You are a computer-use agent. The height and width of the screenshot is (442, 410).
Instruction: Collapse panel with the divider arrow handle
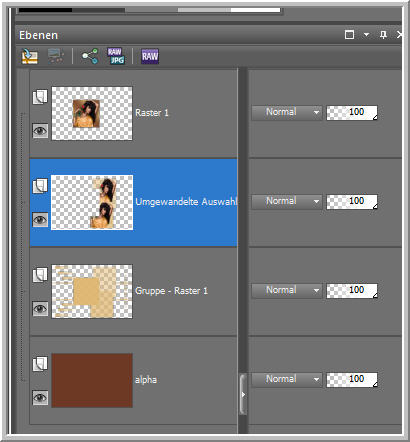coord(243,394)
